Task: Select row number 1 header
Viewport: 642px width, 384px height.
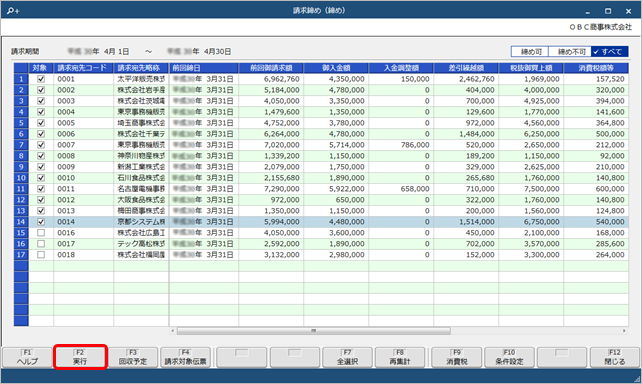Action: [x=21, y=79]
